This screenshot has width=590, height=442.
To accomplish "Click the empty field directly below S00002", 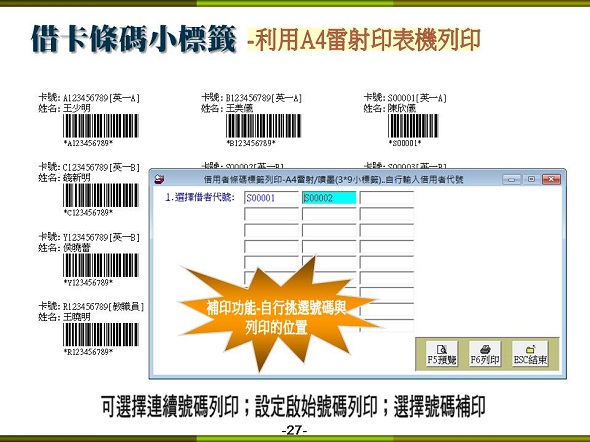I will pos(329,214).
